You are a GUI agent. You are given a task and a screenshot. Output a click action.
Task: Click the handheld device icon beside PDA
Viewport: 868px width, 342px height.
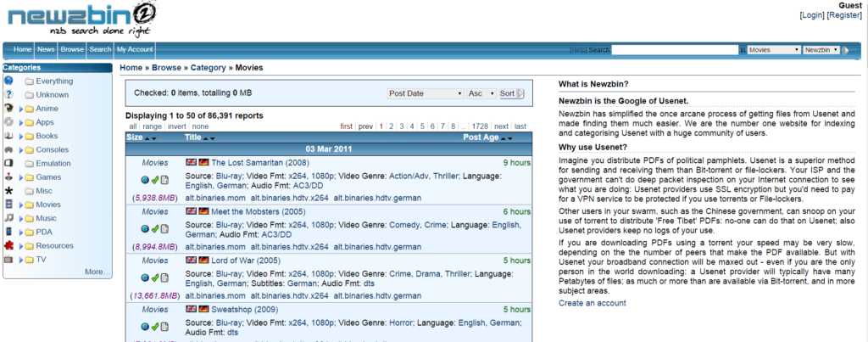coord(8,232)
